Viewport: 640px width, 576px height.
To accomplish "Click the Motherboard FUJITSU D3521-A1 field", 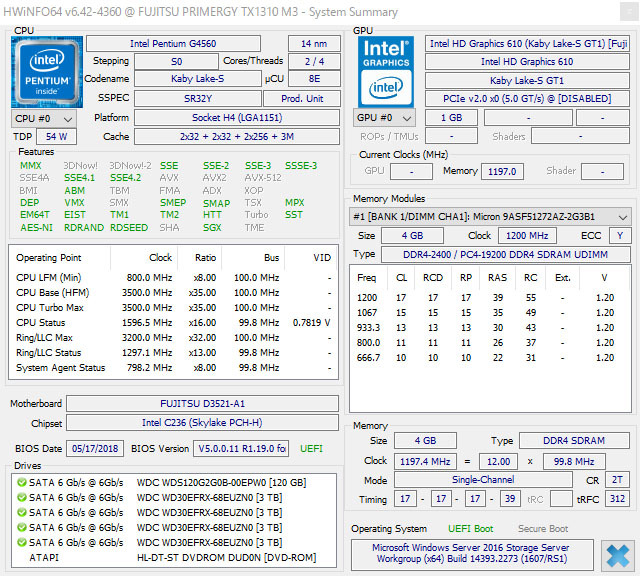I will click(202, 404).
